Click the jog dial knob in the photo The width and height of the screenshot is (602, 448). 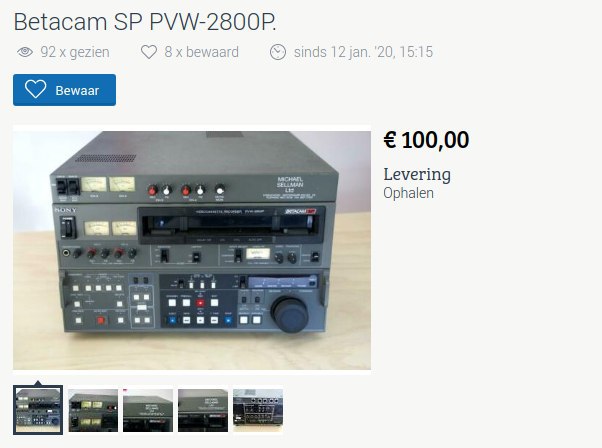pos(290,314)
